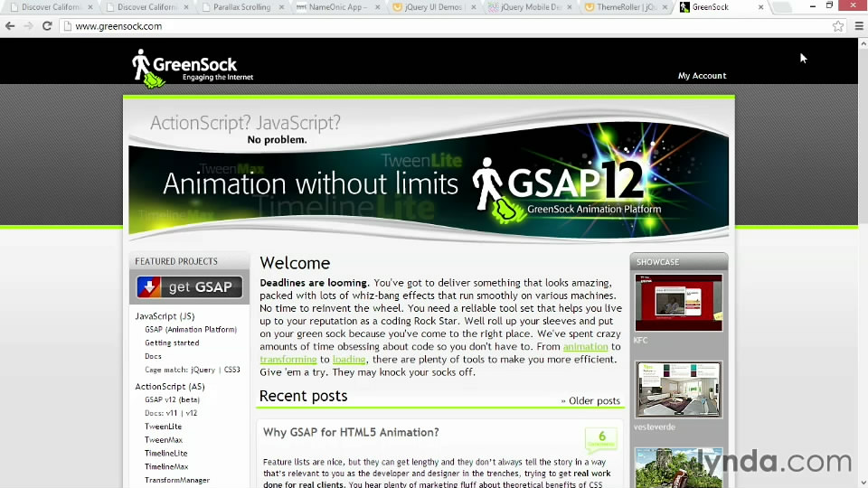Open the Why GSAP for HTML5 Animation post
868x488 pixels.
[x=351, y=432]
